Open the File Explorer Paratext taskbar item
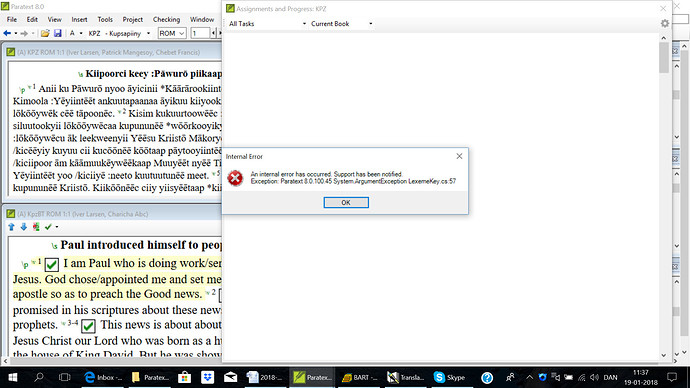Viewport: 690px width, 388px height. (150, 377)
